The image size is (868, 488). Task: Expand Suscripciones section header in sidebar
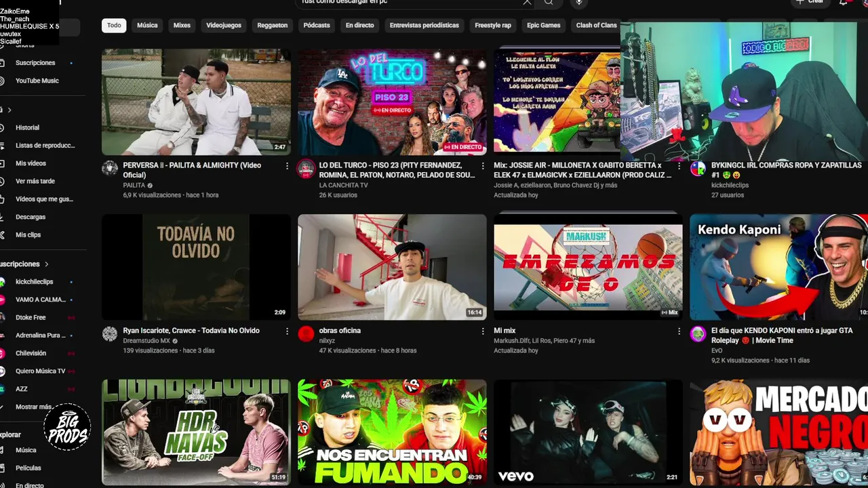click(x=23, y=264)
